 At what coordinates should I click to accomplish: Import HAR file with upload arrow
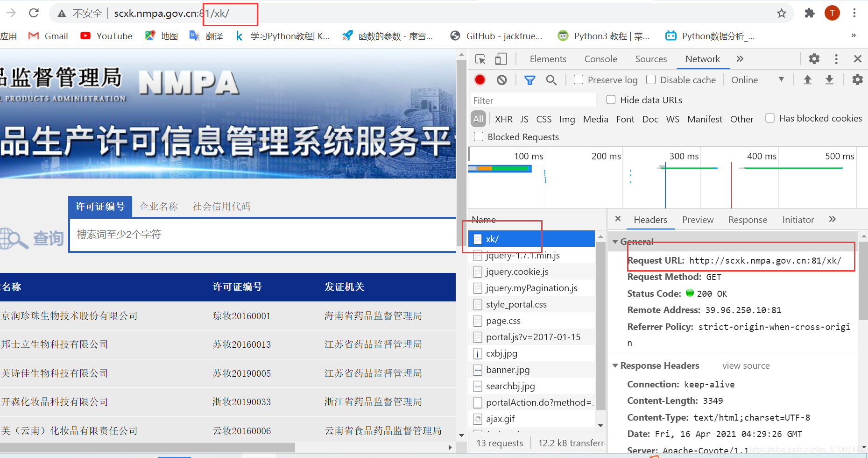[808, 80]
